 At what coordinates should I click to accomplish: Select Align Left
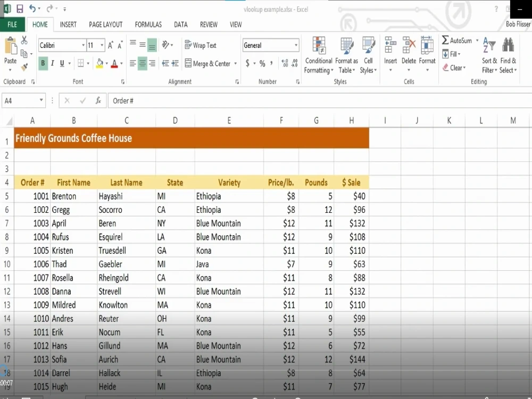pos(133,63)
